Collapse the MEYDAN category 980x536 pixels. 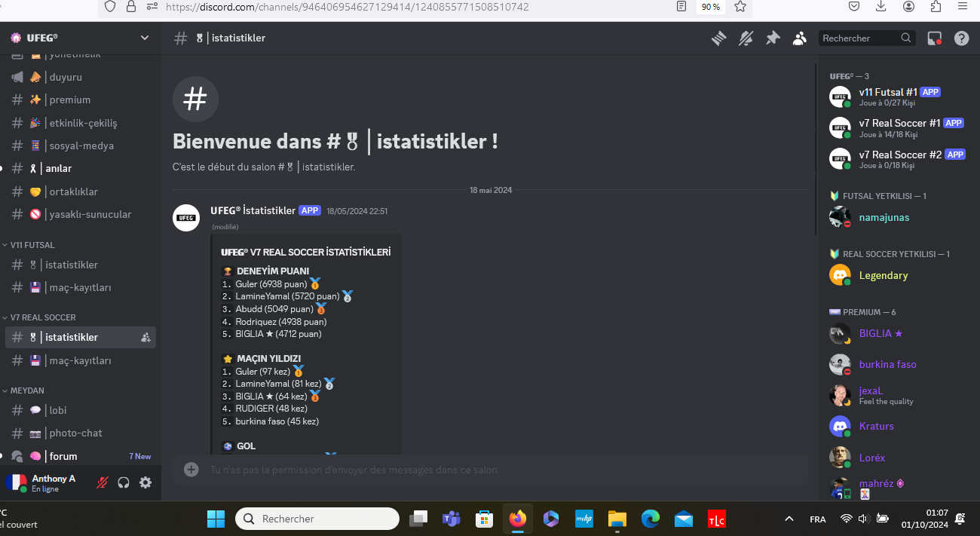tap(27, 391)
